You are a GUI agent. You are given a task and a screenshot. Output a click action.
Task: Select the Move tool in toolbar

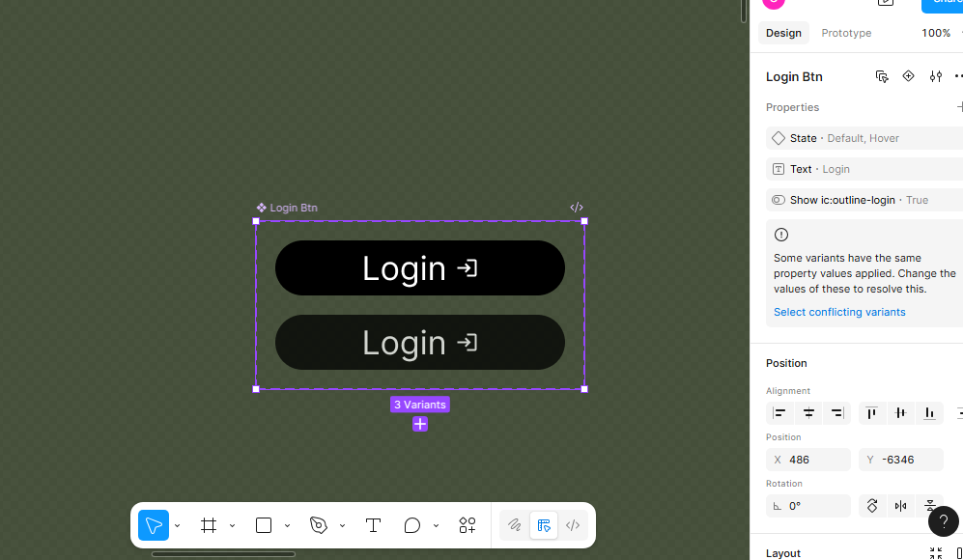pos(154,525)
